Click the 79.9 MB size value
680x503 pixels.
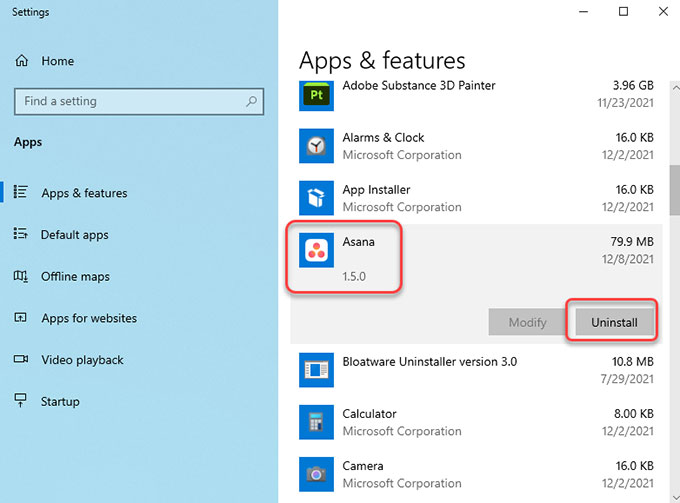pos(632,242)
